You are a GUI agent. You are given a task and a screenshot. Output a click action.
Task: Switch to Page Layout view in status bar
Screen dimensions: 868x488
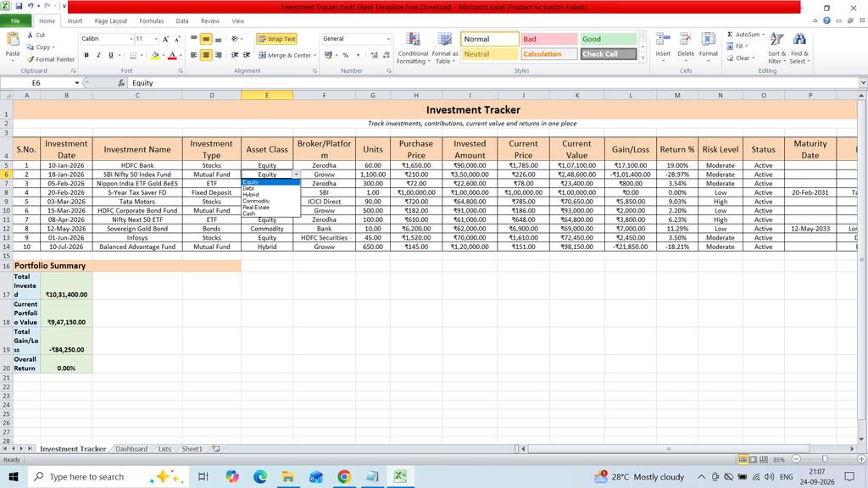[753, 459]
